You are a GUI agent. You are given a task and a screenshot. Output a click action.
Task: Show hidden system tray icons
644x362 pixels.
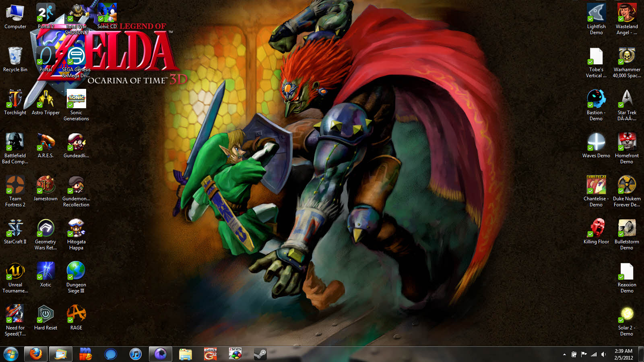pos(564,354)
